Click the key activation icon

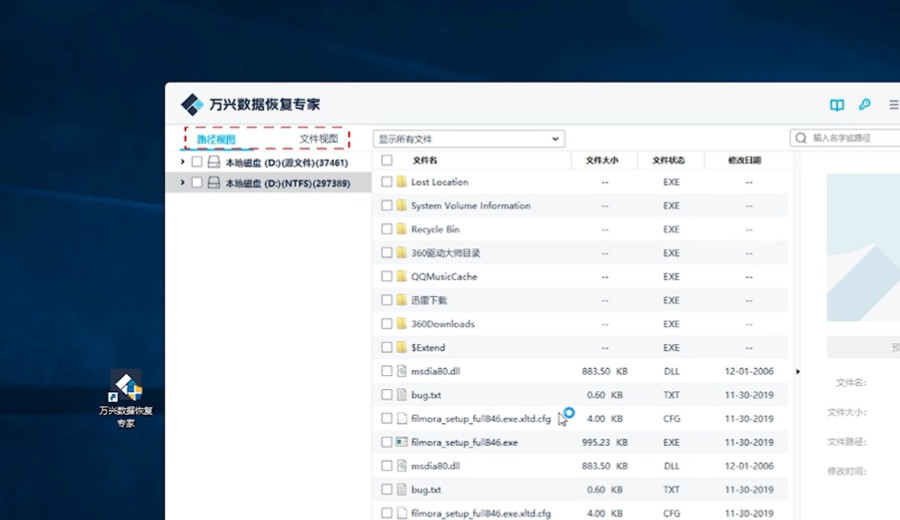[864, 104]
